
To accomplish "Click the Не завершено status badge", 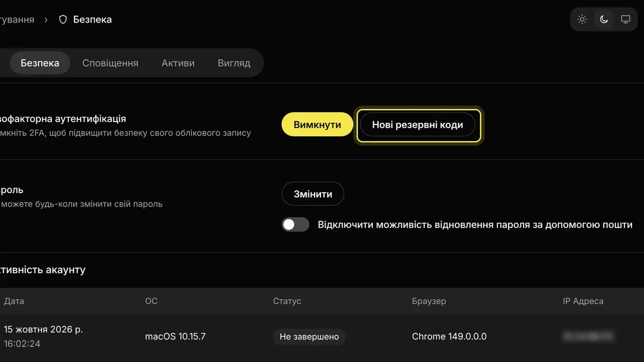I will pyautogui.click(x=309, y=336).
